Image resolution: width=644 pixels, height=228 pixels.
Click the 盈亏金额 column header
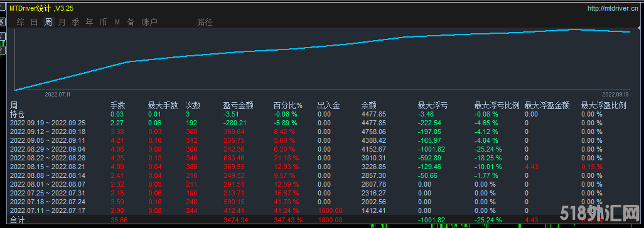point(238,105)
